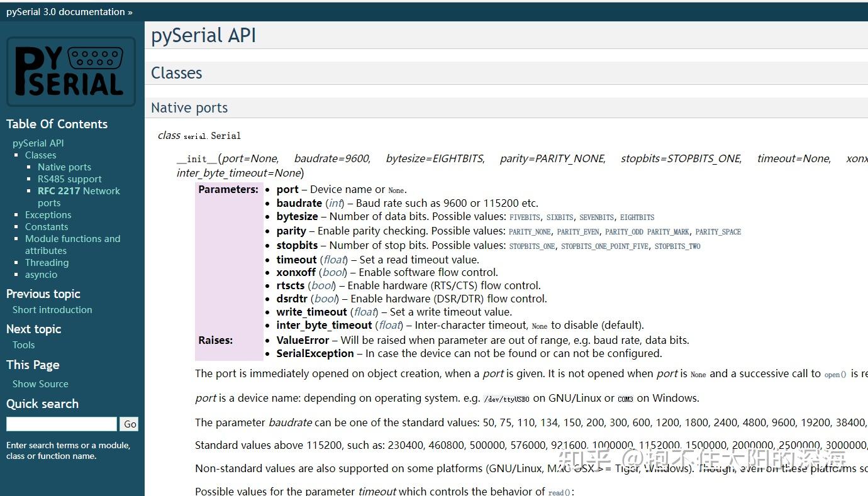Open RS485 support in the contents
The width and height of the screenshot is (868, 496).
coord(70,179)
